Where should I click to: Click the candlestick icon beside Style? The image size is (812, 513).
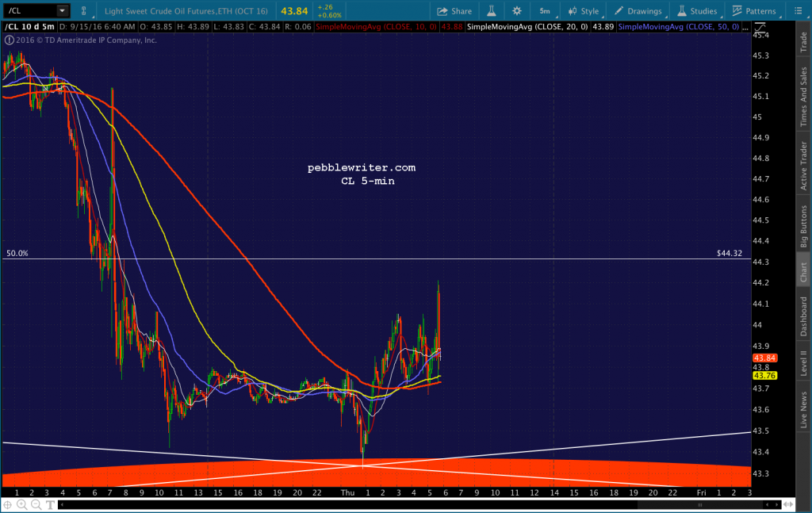click(x=573, y=11)
